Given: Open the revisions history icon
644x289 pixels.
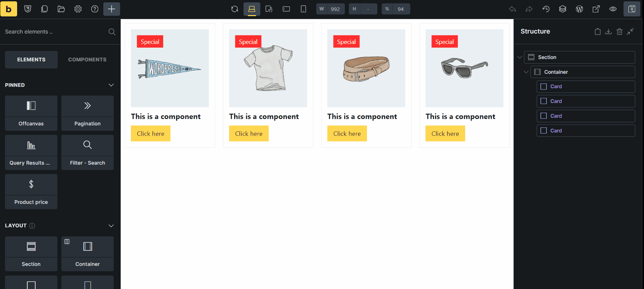Looking at the screenshot, I should click(x=546, y=9).
